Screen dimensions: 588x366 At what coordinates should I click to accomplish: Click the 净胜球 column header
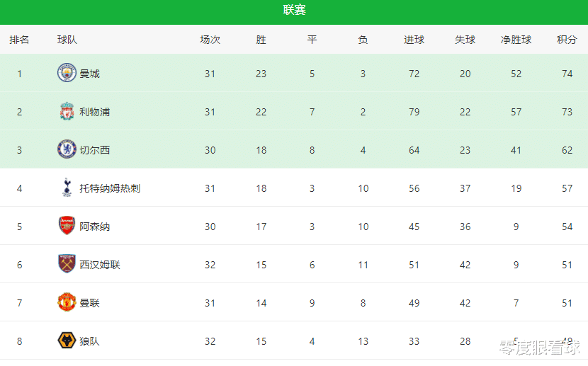click(516, 40)
